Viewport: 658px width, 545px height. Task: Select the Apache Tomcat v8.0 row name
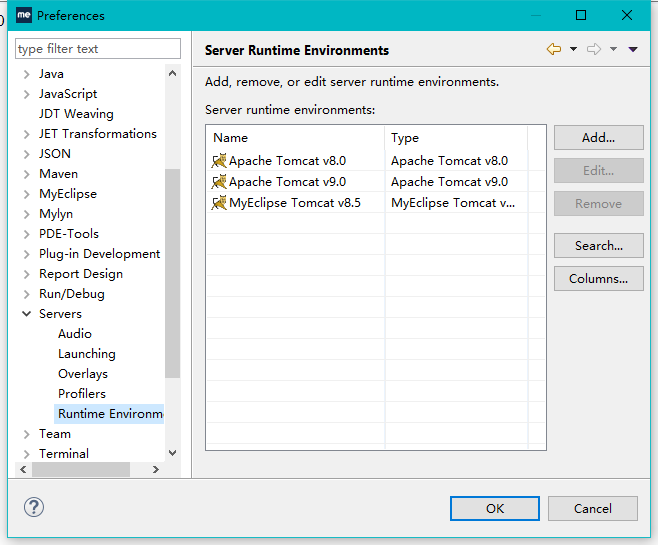click(x=287, y=161)
